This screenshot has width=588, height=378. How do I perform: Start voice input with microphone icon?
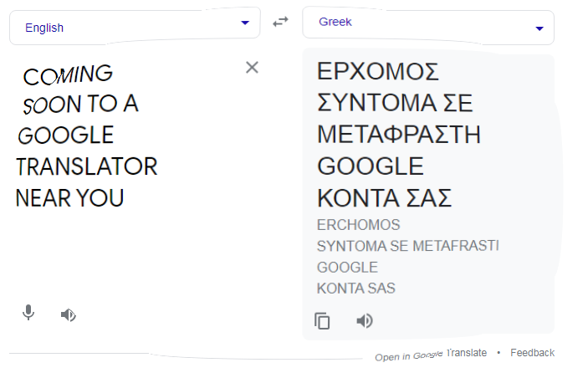[28, 314]
